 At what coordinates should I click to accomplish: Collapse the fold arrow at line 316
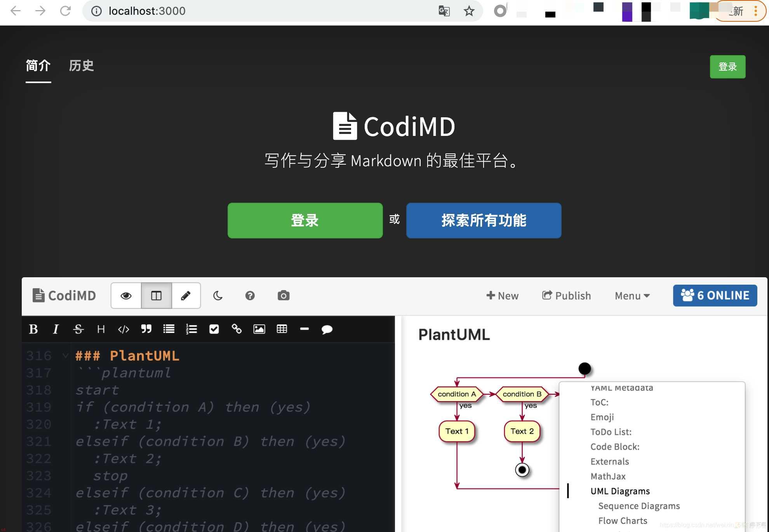pos(65,355)
